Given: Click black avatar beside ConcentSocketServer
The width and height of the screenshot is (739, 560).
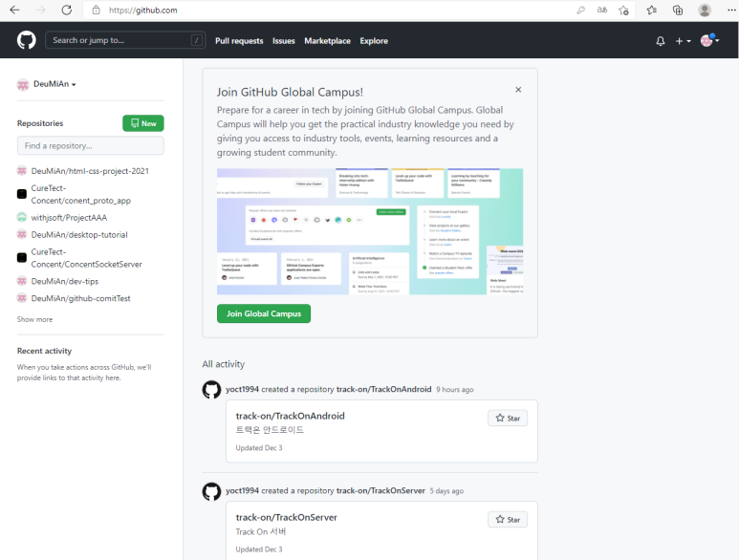Looking at the screenshot, I should [x=22, y=258].
